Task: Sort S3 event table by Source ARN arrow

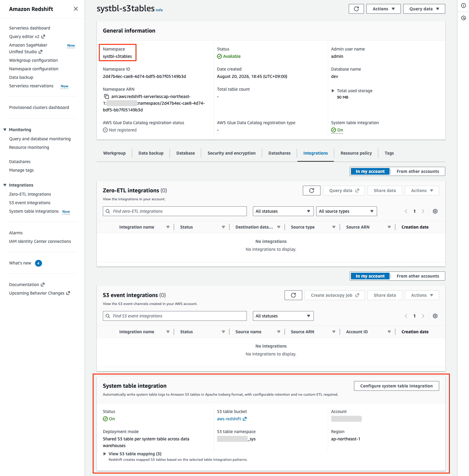Action: [x=334, y=332]
